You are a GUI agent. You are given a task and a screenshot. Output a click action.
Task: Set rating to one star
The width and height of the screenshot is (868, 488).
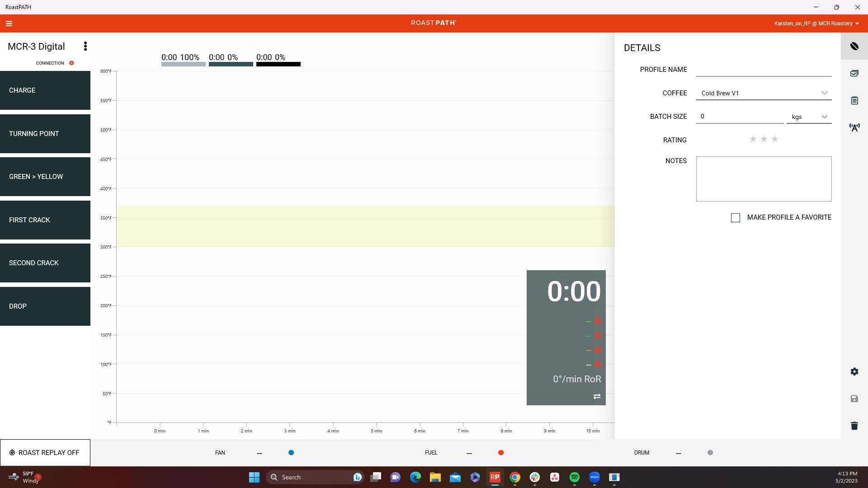(753, 139)
